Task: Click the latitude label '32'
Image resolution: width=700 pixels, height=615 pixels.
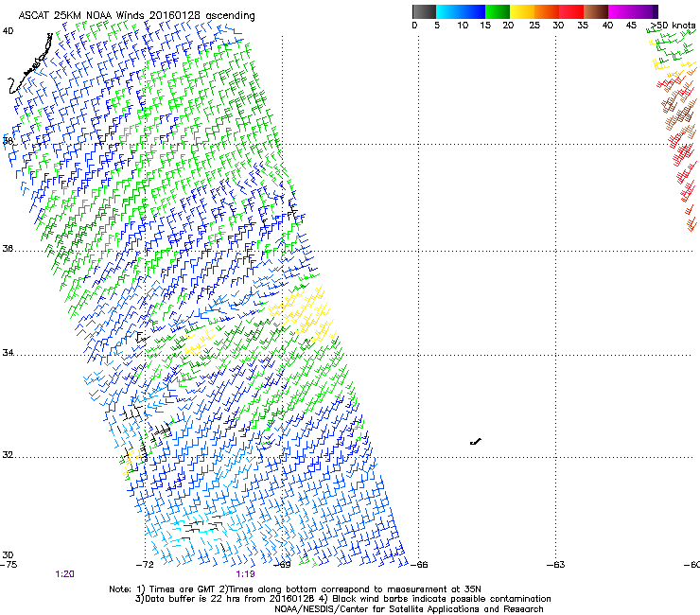Action: click(8, 455)
